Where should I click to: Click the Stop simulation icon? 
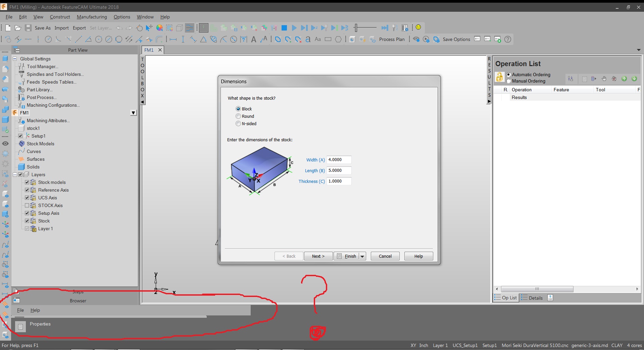tap(284, 28)
